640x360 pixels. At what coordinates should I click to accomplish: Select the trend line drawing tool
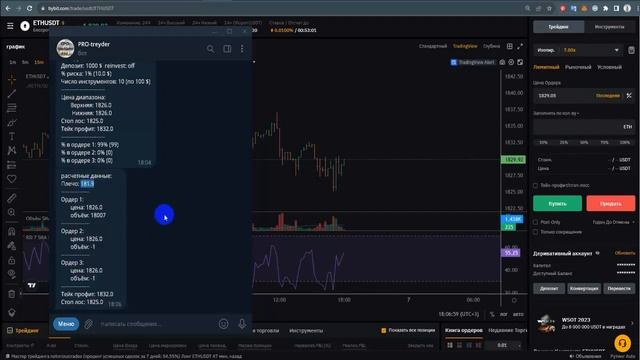click(x=11, y=93)
